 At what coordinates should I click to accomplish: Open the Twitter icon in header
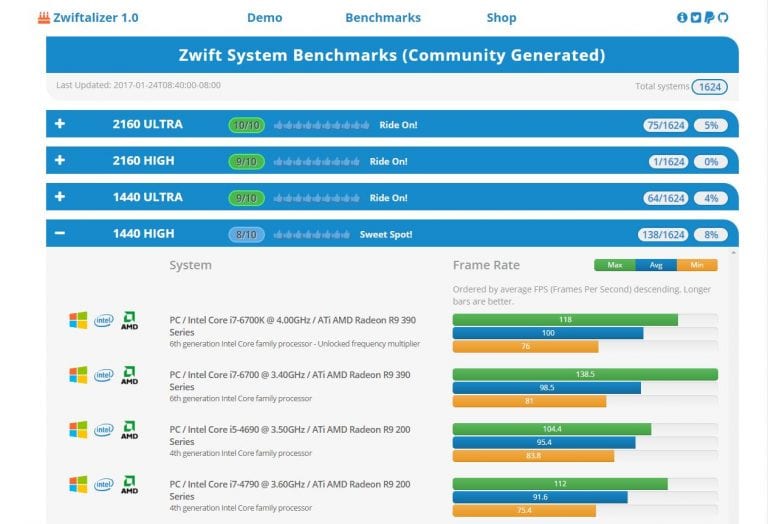[696, 18]
